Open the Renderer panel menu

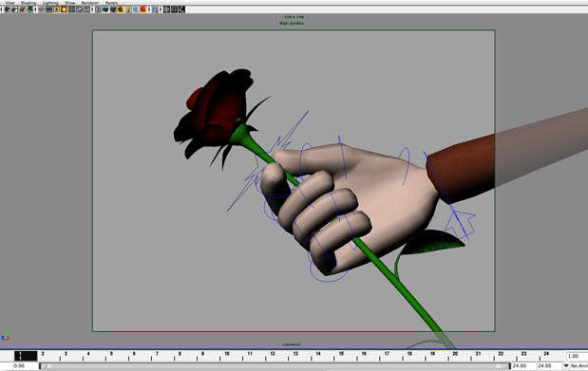point(90,3)
